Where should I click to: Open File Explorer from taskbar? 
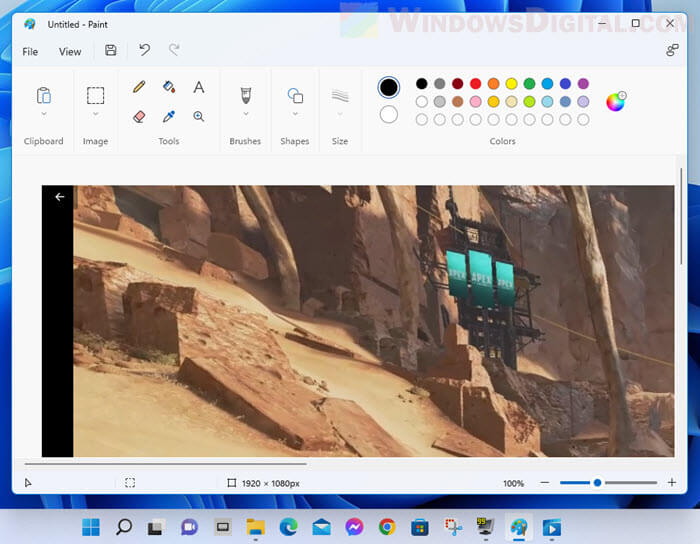click(x=256, y=527)
